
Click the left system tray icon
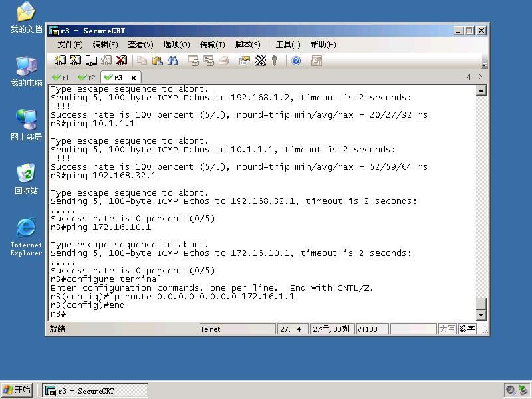point(510,390)
